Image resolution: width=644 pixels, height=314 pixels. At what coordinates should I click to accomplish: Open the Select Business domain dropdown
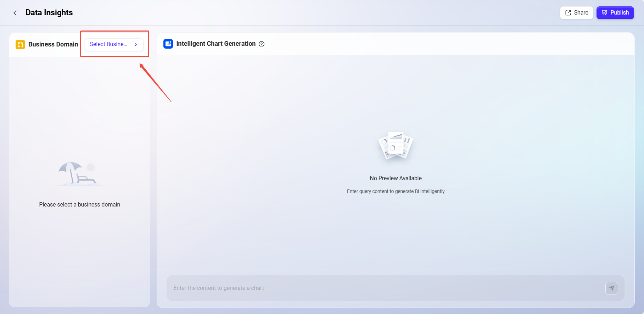click(108, 44)
